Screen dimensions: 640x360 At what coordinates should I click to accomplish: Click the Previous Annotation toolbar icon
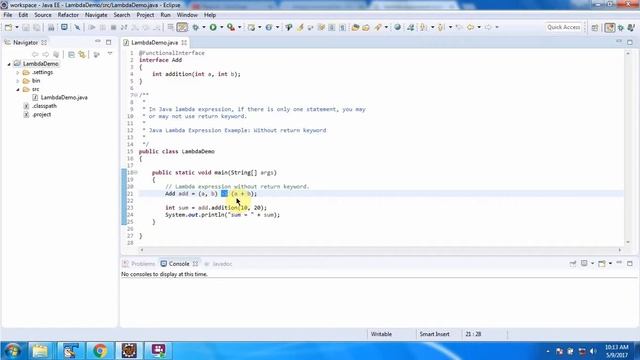pyautogui.click(x=441, y=27)
